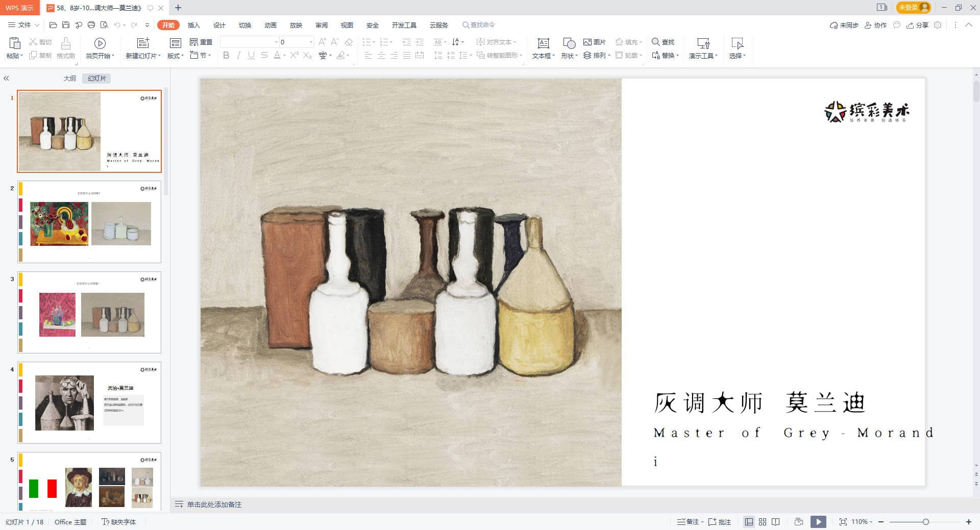Select slide 4 thumbnail of Morandi portrait
Viewport: 980px width, 530px height.
pyautogui.click(x=89, y=402)
